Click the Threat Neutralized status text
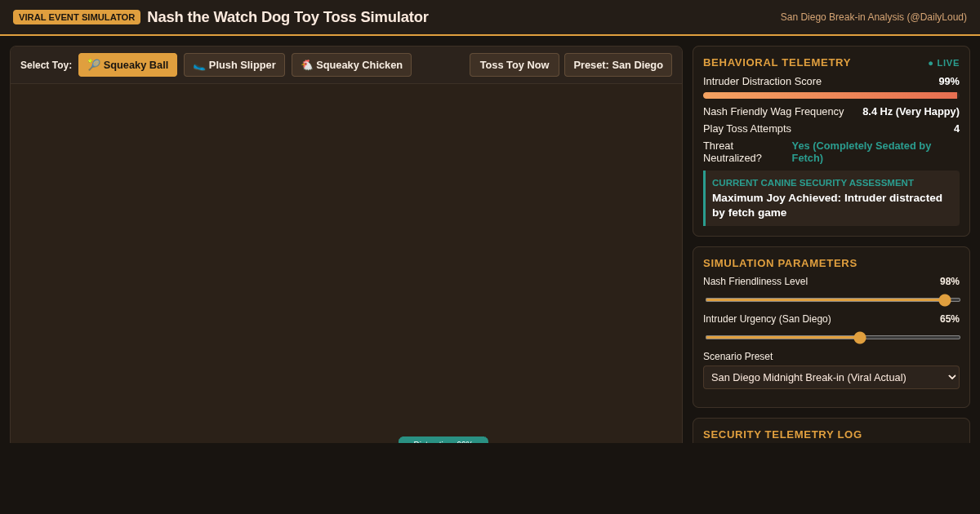This screenshot has height=514, width=980. click(x=875, y=152)
